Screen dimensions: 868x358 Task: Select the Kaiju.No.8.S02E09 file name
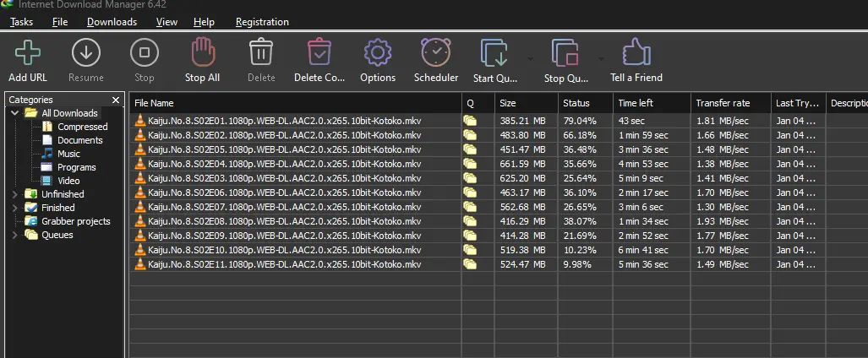click(285, 236)
